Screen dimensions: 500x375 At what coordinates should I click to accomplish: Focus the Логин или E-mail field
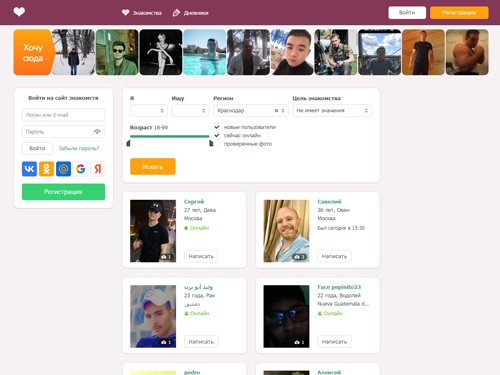click(x=63, y=115)
